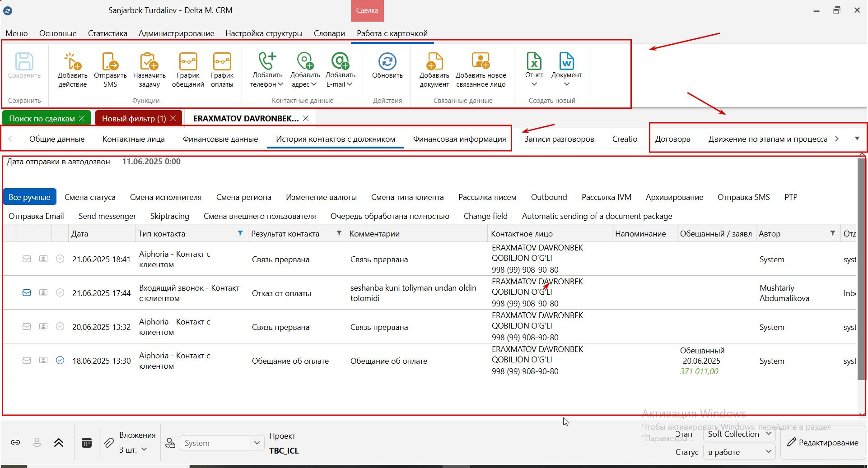
Task: Select Отправка SMS filter
Action: pyautogui.click(x=743, y=197)
